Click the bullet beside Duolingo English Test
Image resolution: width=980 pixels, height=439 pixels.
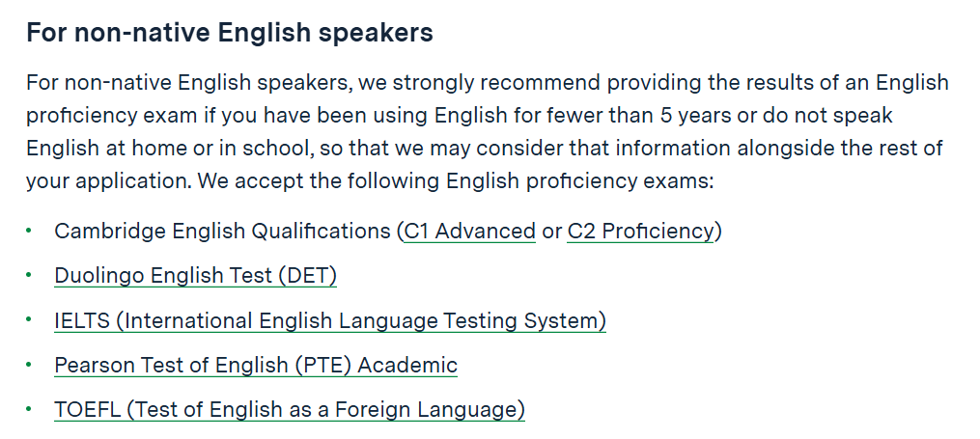[29, 275]
